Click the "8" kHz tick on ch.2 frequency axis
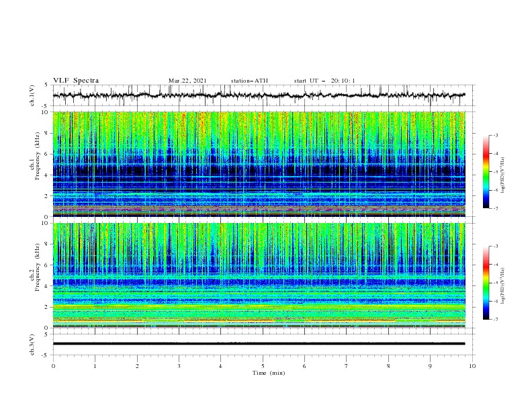This screenshot has height=411, width=532. coord(47,244)
